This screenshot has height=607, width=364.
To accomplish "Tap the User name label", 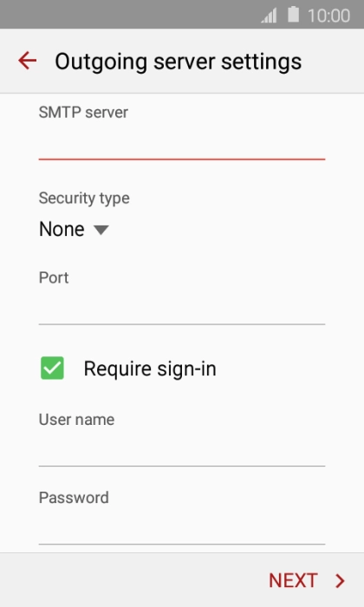I will click(x=76, y=420).
